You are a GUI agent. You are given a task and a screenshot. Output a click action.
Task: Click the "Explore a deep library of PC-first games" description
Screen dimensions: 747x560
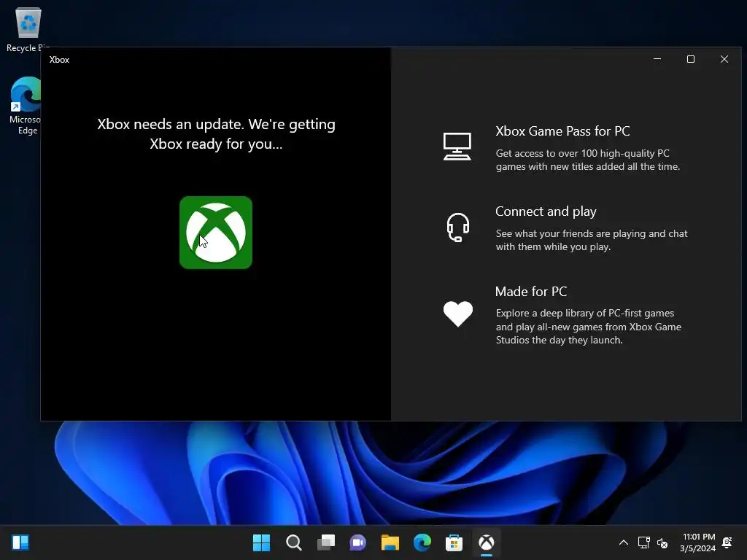[x=589, y=327]
